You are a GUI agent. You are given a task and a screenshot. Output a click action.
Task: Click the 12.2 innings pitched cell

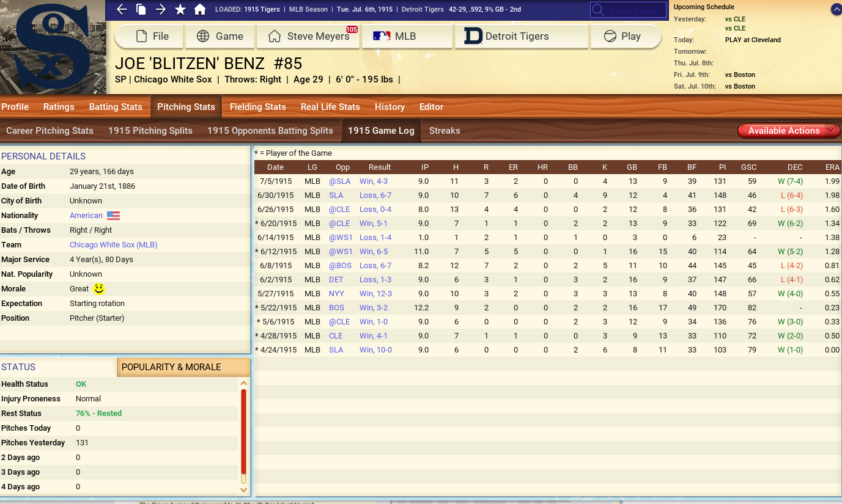[x=422, y=308]
